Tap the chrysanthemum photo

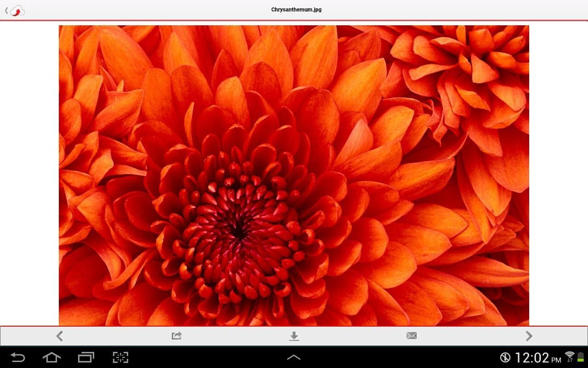(294, 175)
